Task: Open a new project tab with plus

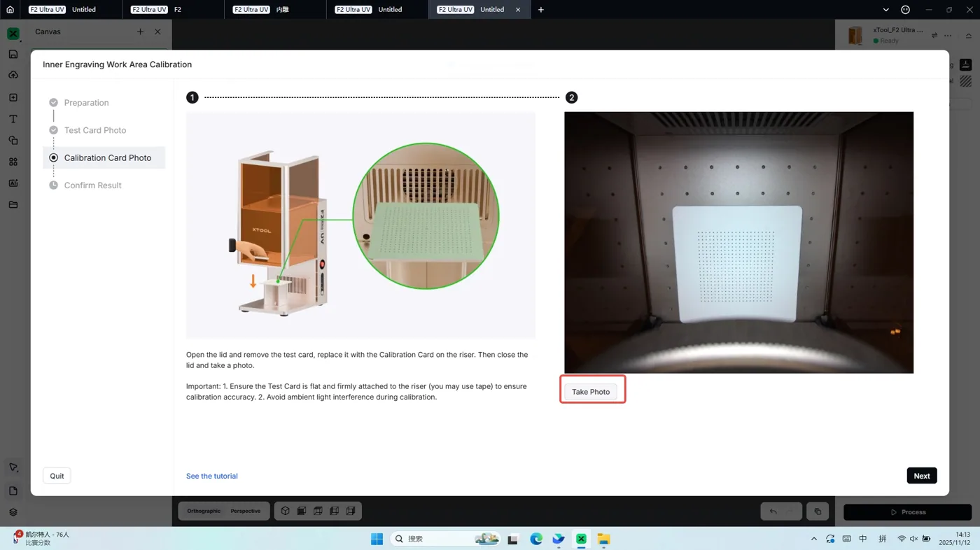Action: point(541,10)
